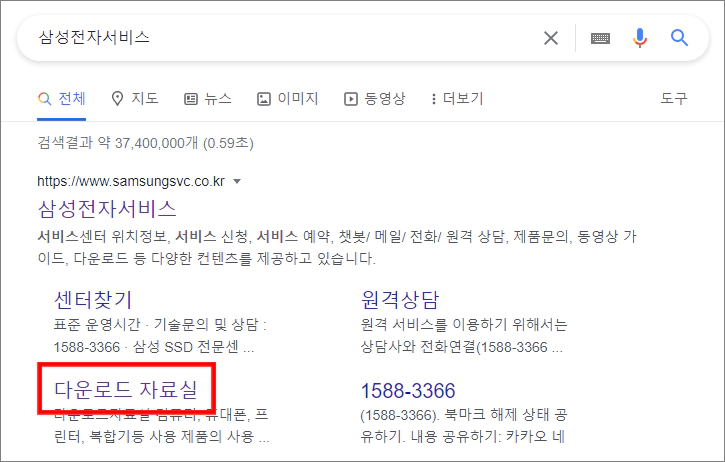Open the 다운로드 자료실 sitelink
Screen dimensions: 725x462
(126, 389)
